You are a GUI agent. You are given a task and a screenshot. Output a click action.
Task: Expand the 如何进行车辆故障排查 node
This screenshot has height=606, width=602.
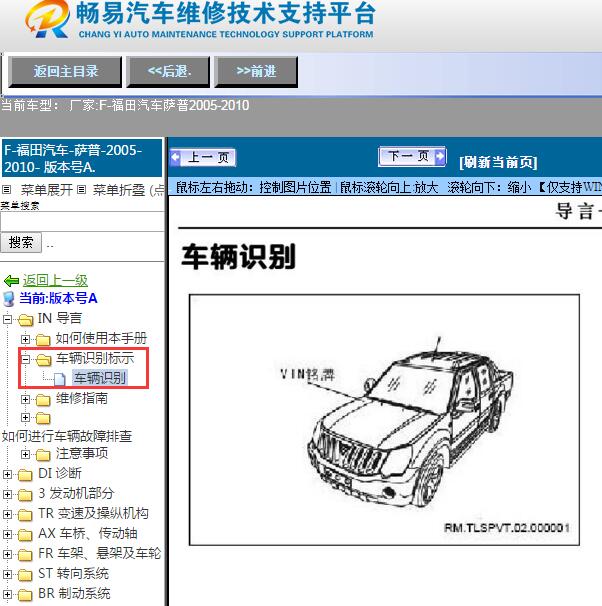(x=25, y=418)
